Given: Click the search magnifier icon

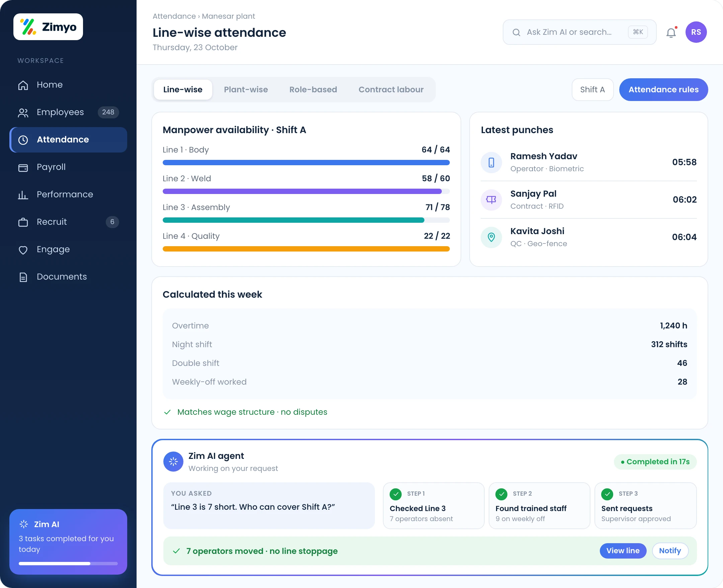Looking at the screenshot, I should coord(516,32).
